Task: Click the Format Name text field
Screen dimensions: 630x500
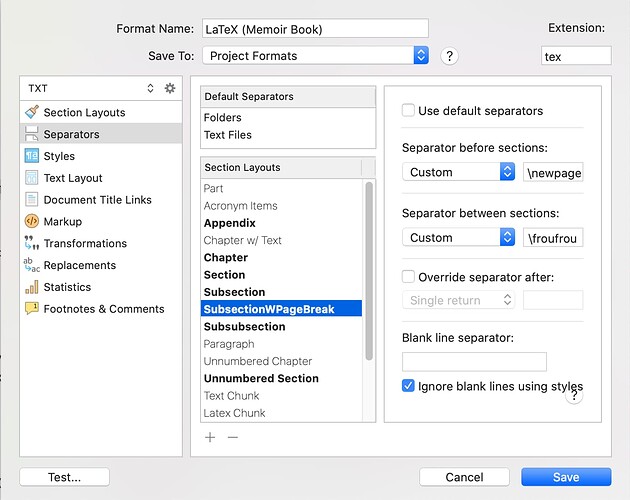Action: coord(315,29)
